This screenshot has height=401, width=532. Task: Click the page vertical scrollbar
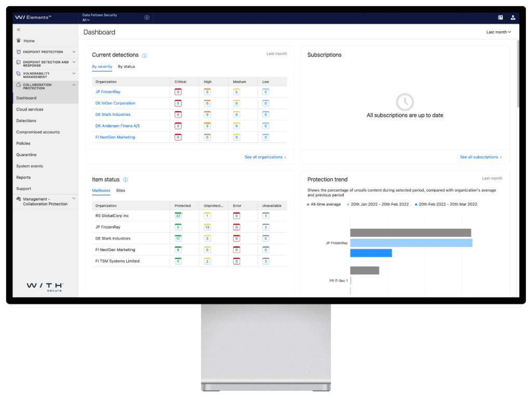[x=517, y=73]
